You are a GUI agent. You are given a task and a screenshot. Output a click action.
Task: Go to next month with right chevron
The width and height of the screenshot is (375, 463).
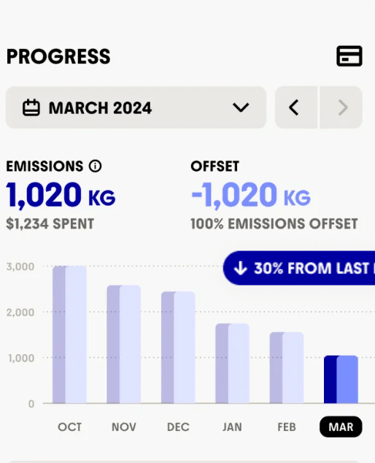click(x=341, y=108)
